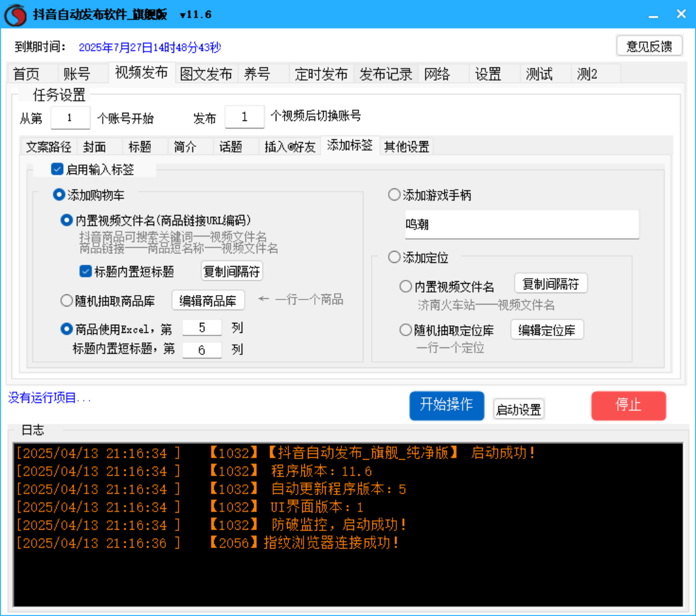Click the 编辑商品库 button
The height and width of the screenshot is (616, 696).
(x=208, y=301)
